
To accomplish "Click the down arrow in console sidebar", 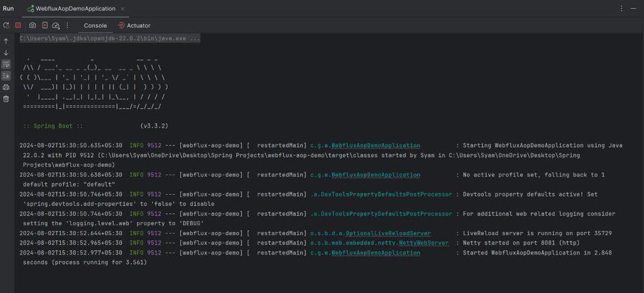I will (x=6, y=53).
